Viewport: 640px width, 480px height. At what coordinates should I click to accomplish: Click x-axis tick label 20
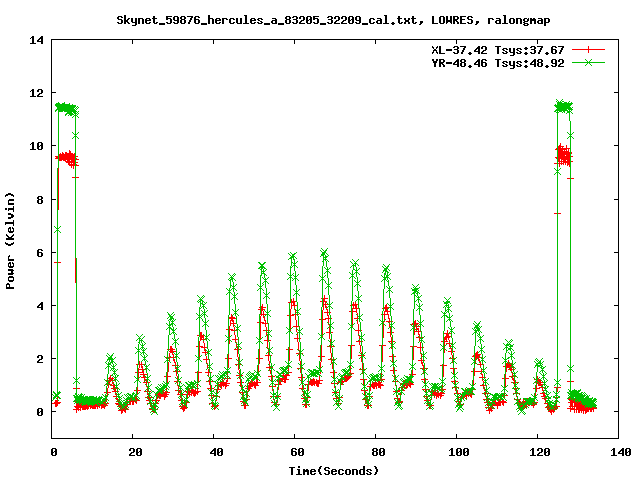click(x=135, y=452)
